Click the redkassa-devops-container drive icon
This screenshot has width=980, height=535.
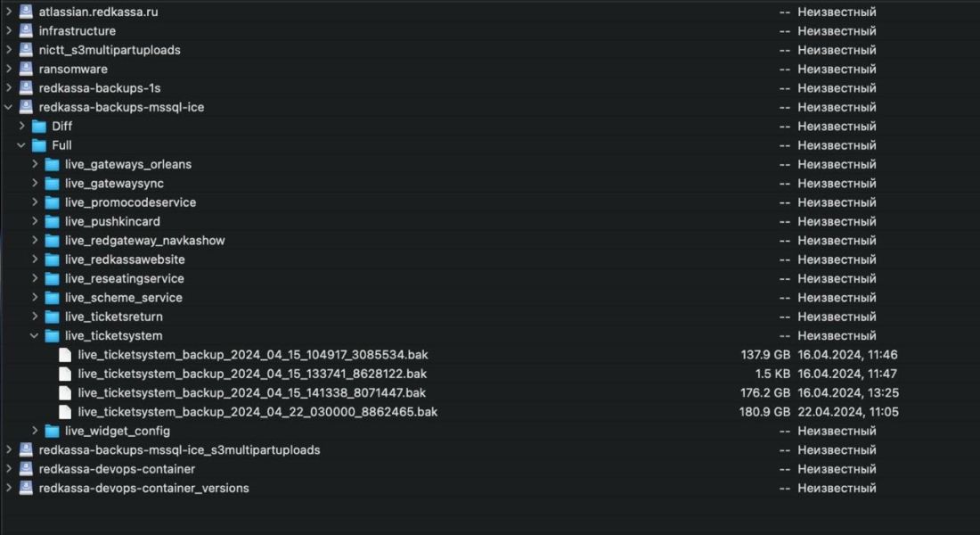tap(26, 469)
